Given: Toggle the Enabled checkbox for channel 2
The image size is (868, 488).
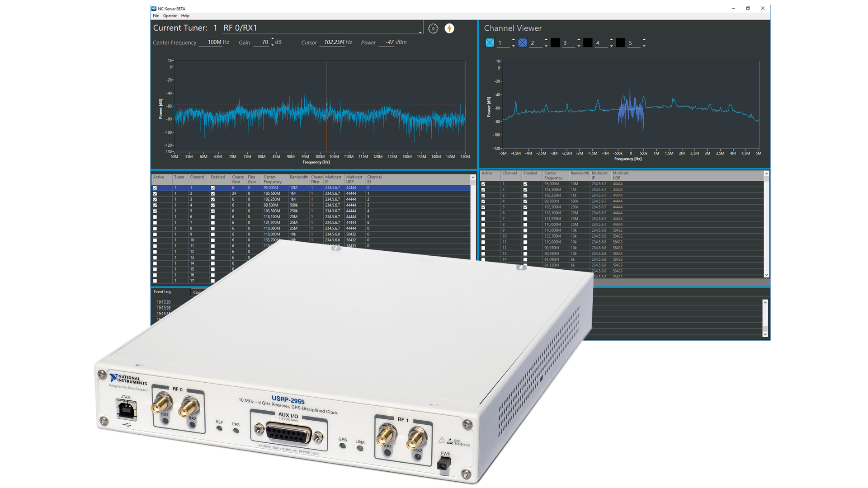Looking at the screenshot, I should pyautogui.click(x=212, y=193).
